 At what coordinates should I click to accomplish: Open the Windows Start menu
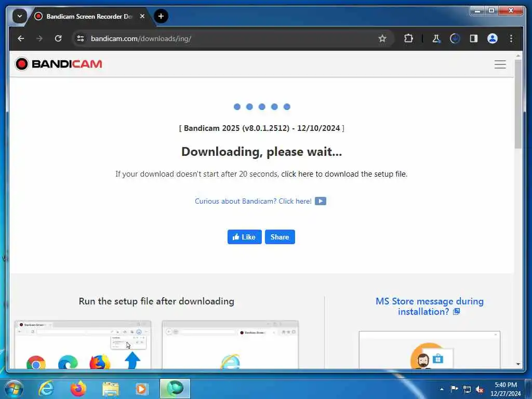[x=14, y=389]
